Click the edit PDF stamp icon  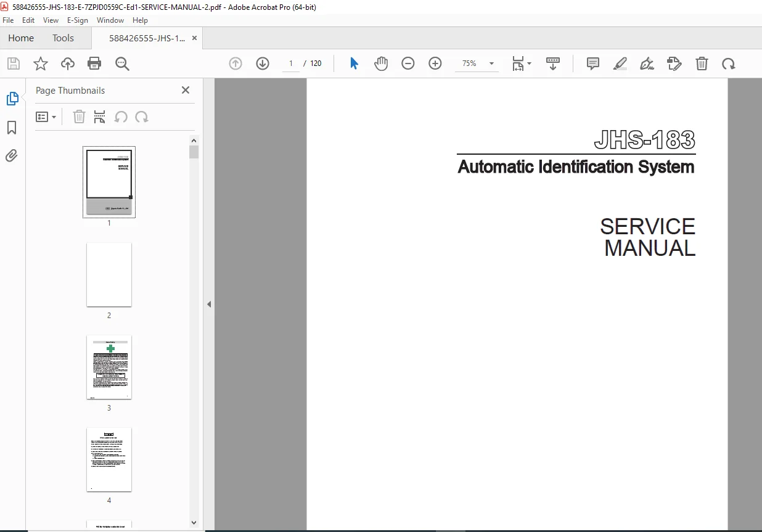click(x=674, y=63)
